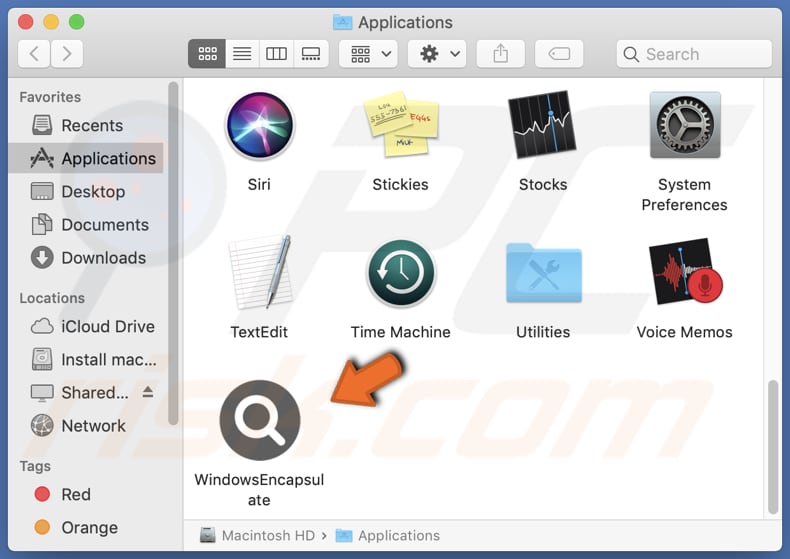Click the main file area scrollbar
Viewport: 790px width, 559px height.
(773, 447)
